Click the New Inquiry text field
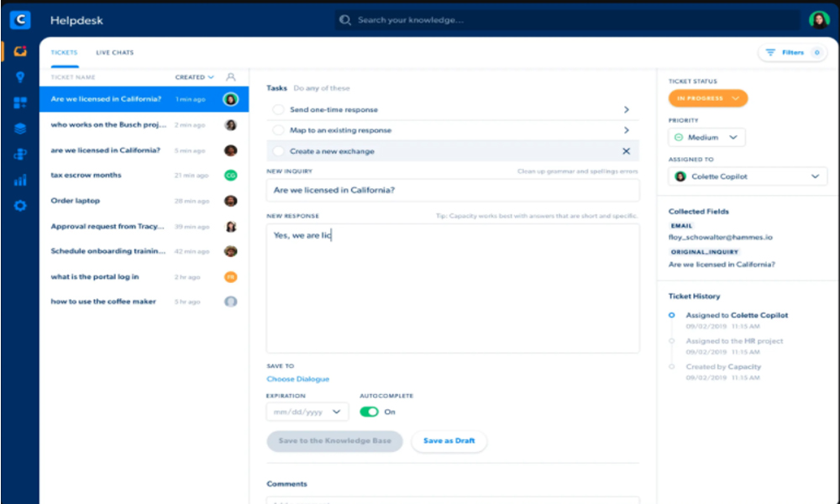The image size is (840, 504). click(x=453, y=190)
